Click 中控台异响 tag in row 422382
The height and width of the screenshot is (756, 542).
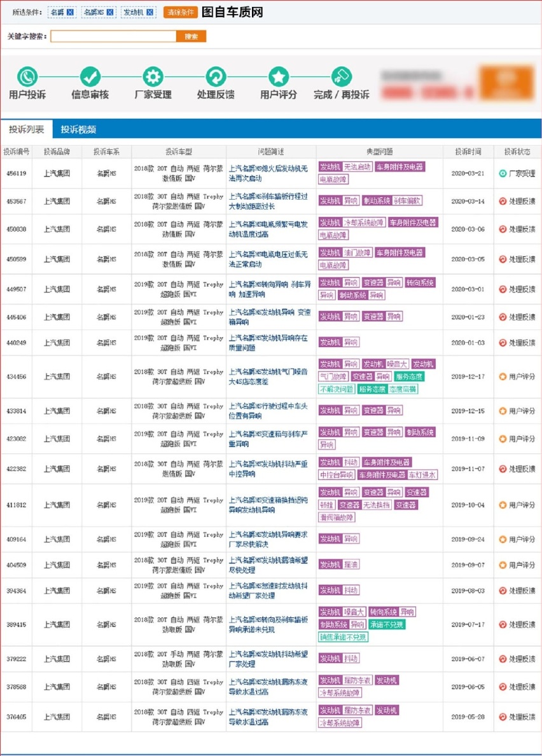point(337,475)
